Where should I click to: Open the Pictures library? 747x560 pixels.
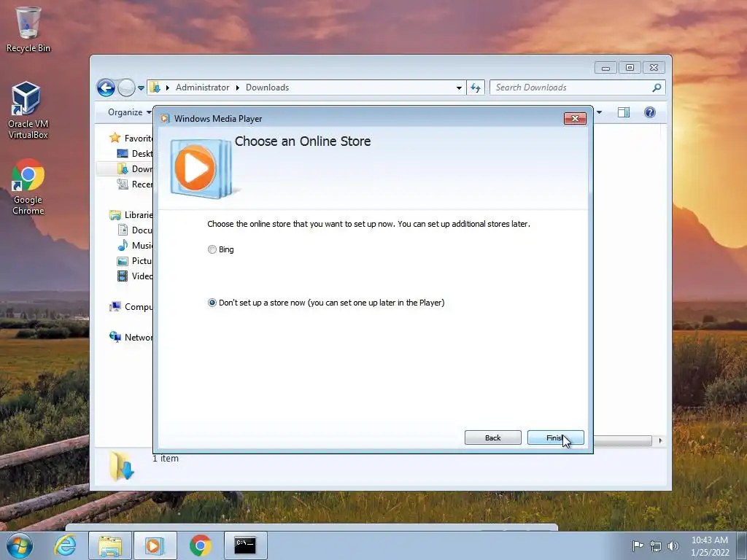[135, 261]
